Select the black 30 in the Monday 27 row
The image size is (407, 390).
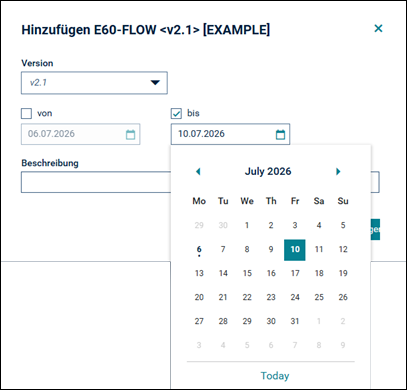(x=271, y=321)
